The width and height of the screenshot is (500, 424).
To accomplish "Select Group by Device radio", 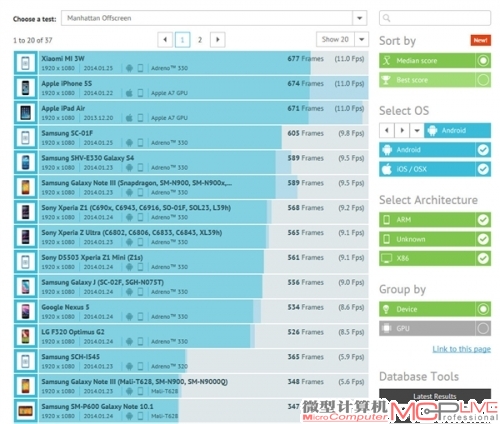I will (483, 309).
